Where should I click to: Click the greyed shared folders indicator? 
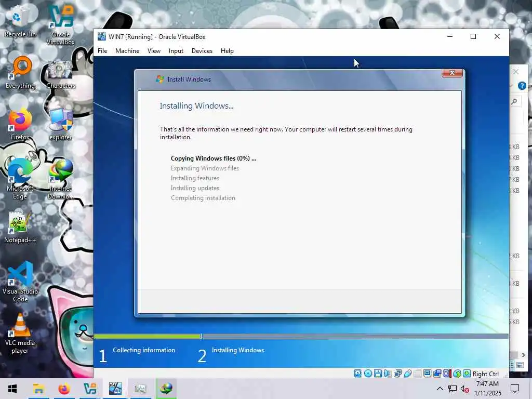pyautogui.click(x=417, y=374)
